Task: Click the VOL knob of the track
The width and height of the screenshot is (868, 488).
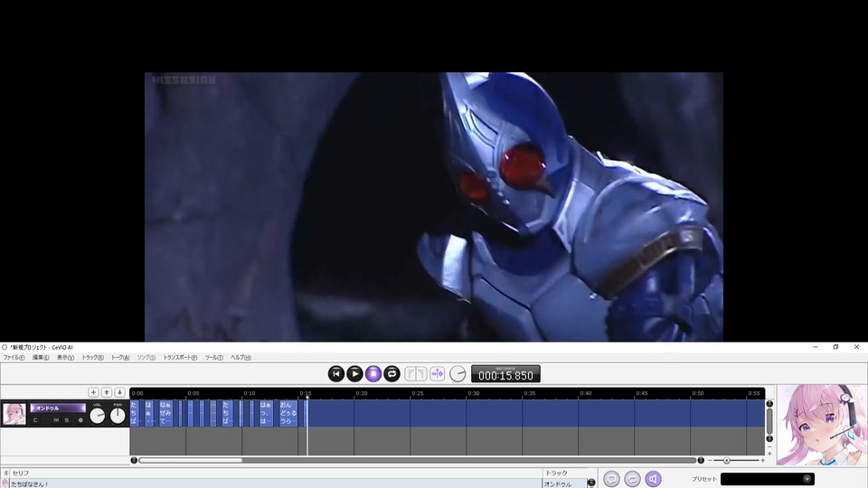Action: point(98,416)
